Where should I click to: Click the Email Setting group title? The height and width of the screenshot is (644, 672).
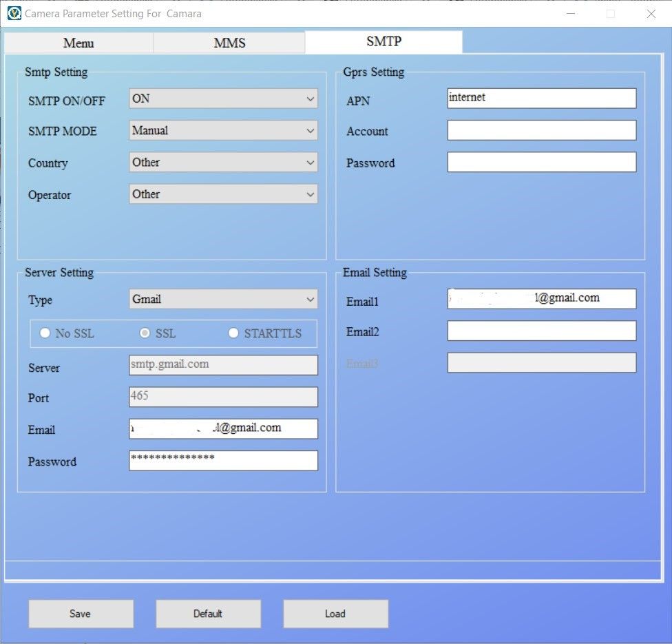[x=375, y=273]
